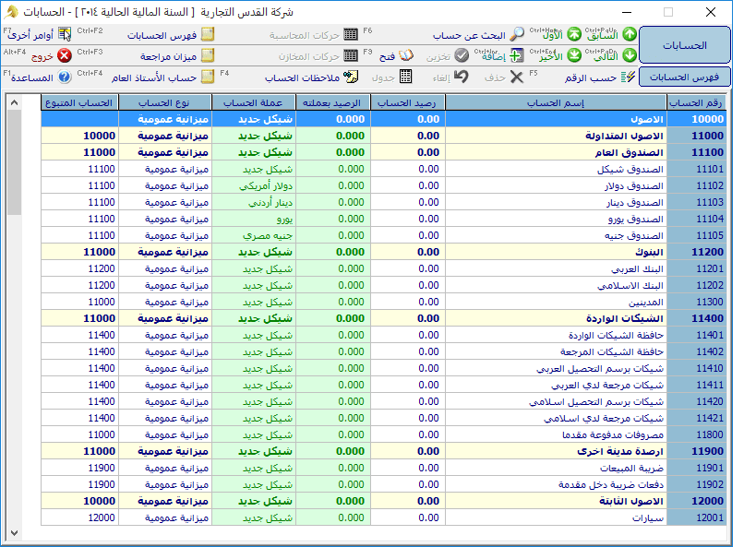Open general ledger account (حساب الأستاذ العام)
This screenshot has height=547, width=756.
[x=209, y=77]
